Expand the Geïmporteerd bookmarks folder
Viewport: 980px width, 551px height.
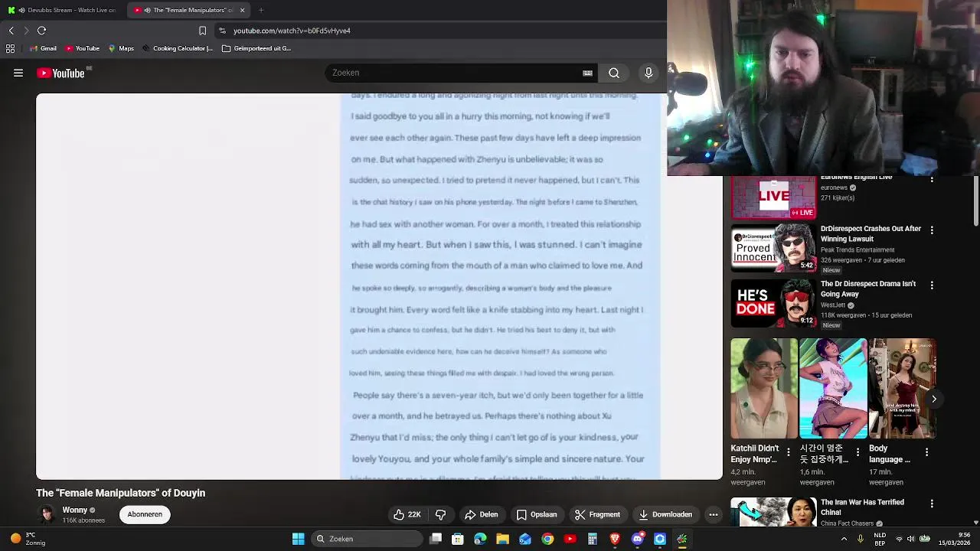(x=256, y=48)
